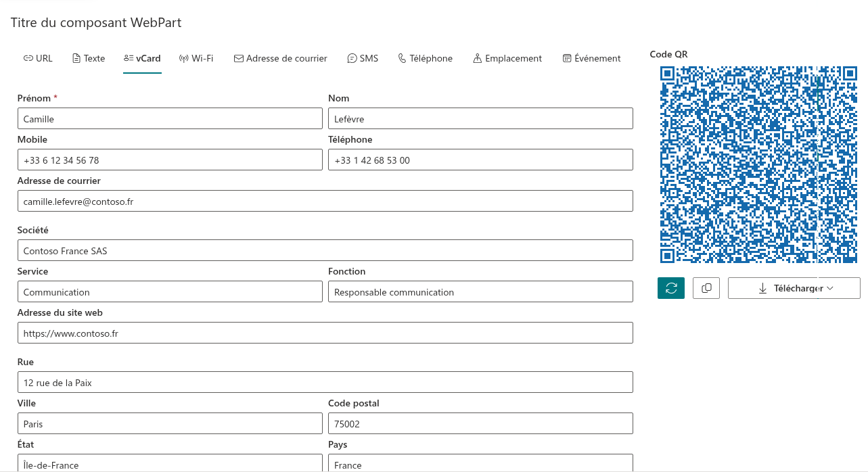The image size is (868, 472).
Task: Focus the Service field containing Communication
Action: pos(170,291)
